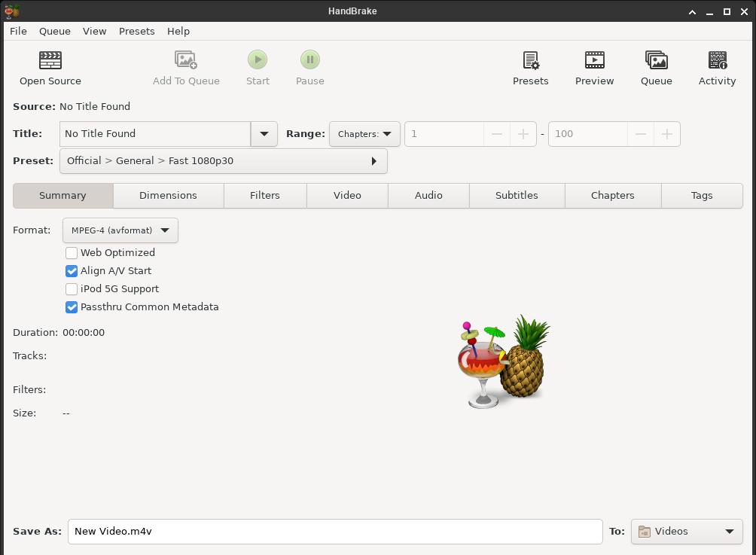Increase start chapter with plus button
Screen dimensions: 756x555
(523, 134)
